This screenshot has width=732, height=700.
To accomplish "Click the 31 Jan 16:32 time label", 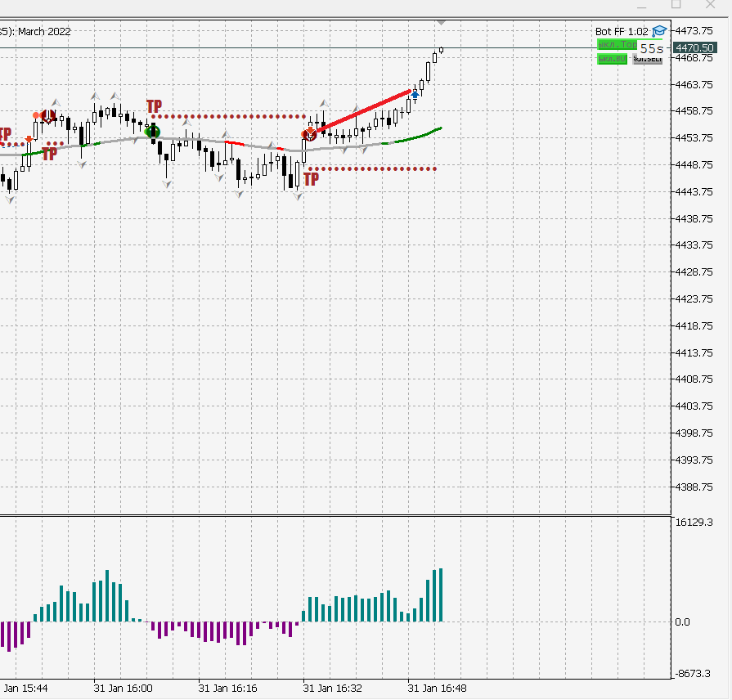I will coord(332,688).
